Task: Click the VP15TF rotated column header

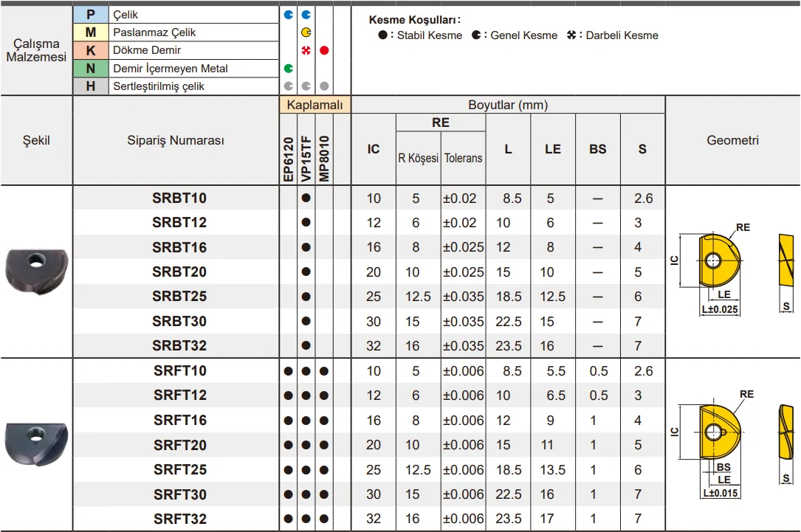Action: (x=306, y=158)
